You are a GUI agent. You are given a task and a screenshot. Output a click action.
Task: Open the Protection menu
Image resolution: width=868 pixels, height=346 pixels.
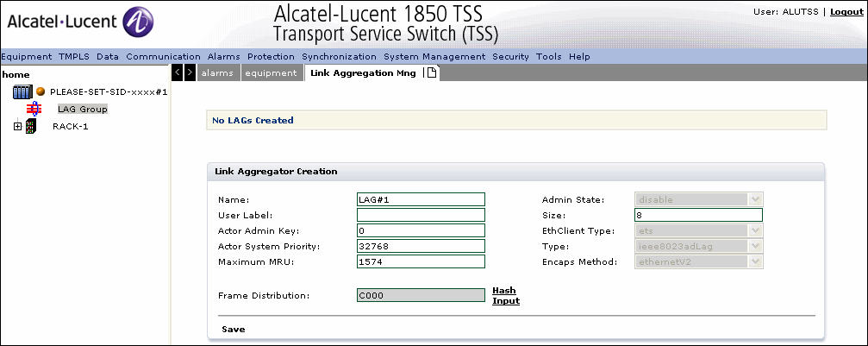271,57
